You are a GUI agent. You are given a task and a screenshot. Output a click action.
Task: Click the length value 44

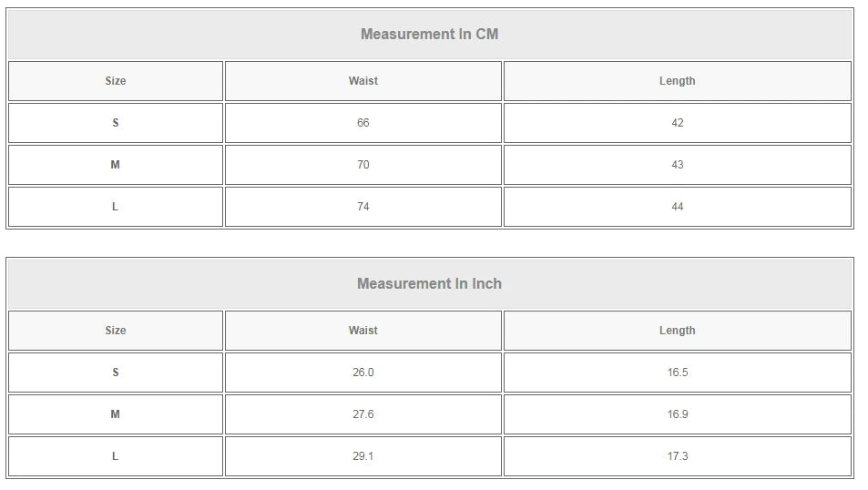click(x=677, y=207)
